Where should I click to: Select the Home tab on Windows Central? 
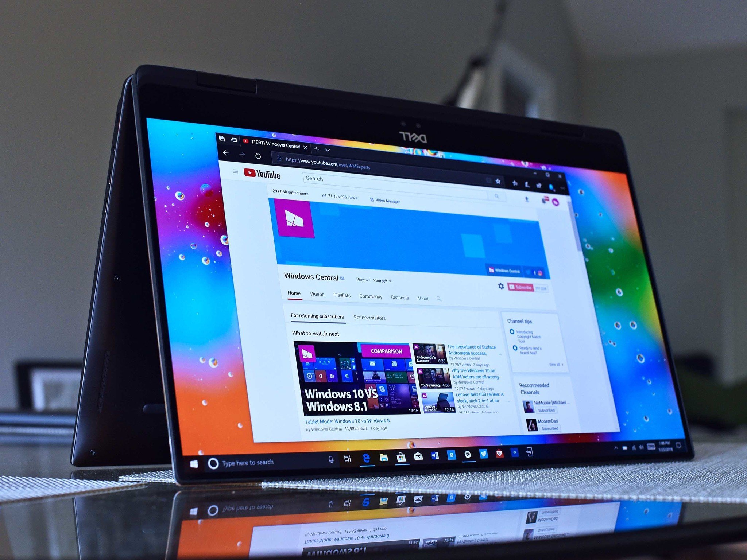(292, 295)
